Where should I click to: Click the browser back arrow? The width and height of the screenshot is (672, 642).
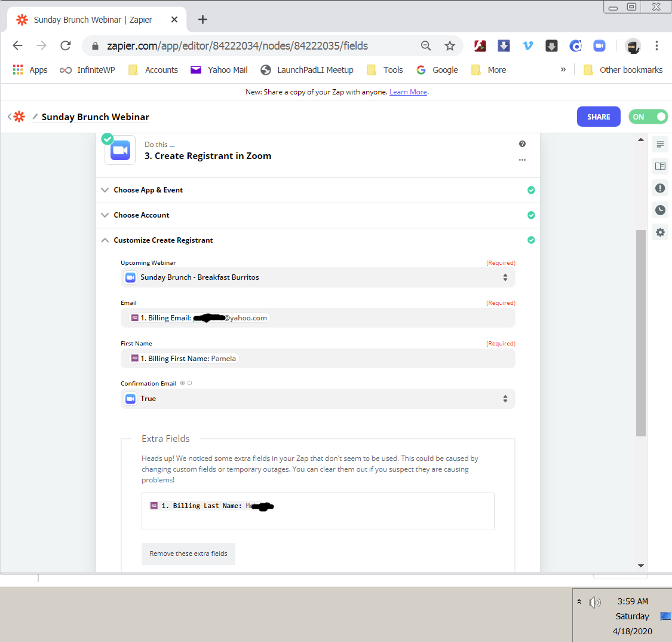[x=17, y=45]
